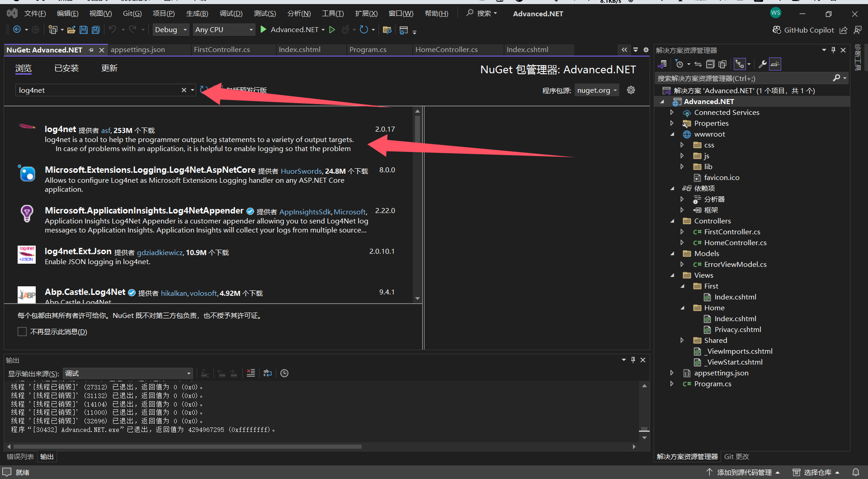Click the package list vertical scrollbar
The width and height of the screenshot is (868, 479).
tap(417, 205)
